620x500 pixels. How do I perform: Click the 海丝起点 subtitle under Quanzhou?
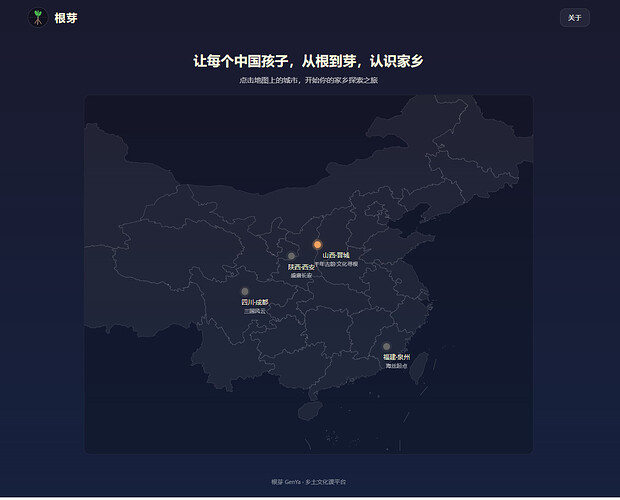396,366
